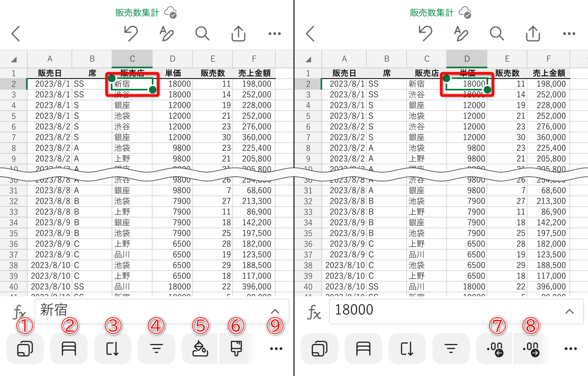
Task: Open text formatting with the A-pen icon
Action: [166, 34]
